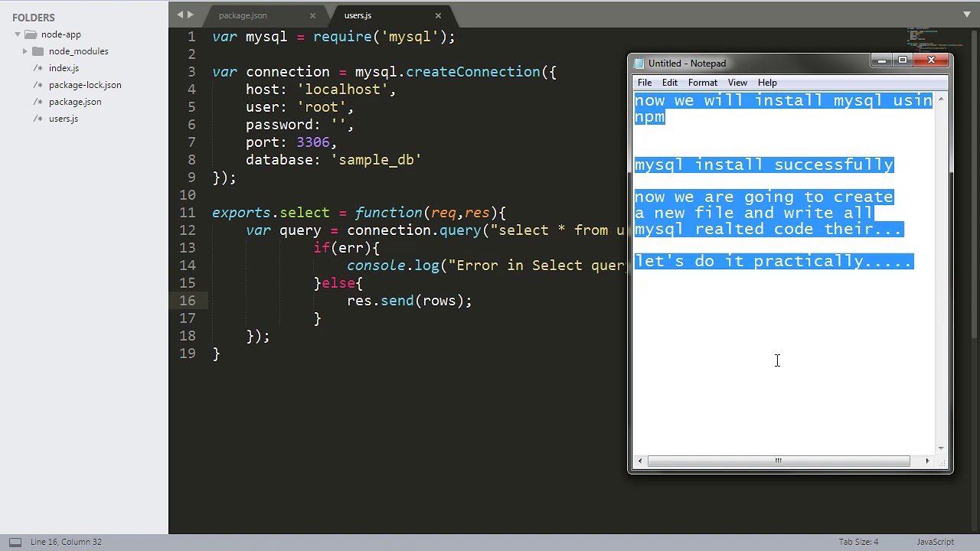980x551 pixels.
Task: Open index.js in the sidebar
Action: click(x=64, y=68)
